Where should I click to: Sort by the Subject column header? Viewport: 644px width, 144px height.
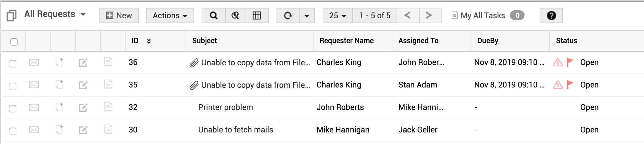click(205, 41)
